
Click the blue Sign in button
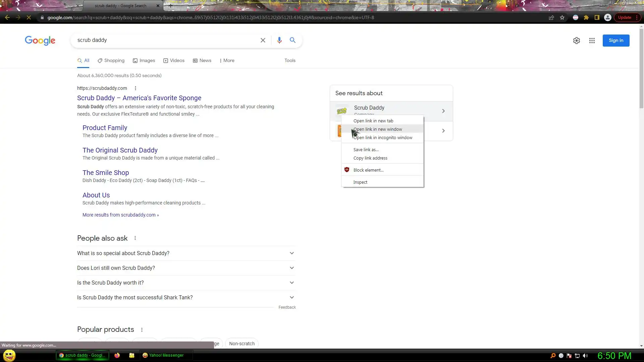[x=616, y=41]
